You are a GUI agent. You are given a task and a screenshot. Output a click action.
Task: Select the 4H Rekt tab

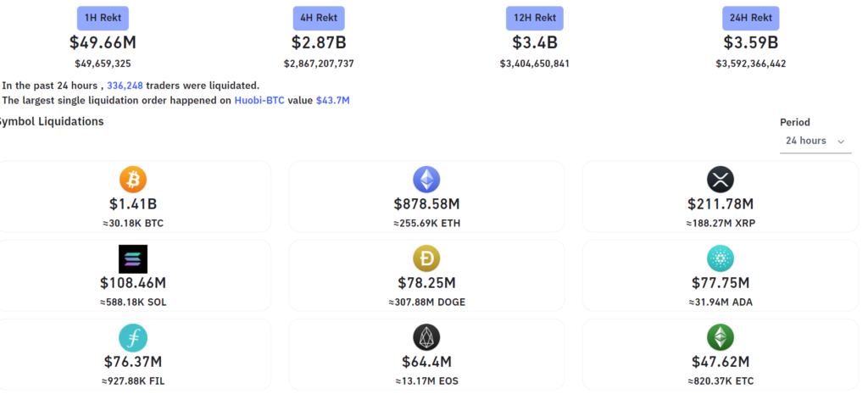pyautogui.click(x=318, y=18)
